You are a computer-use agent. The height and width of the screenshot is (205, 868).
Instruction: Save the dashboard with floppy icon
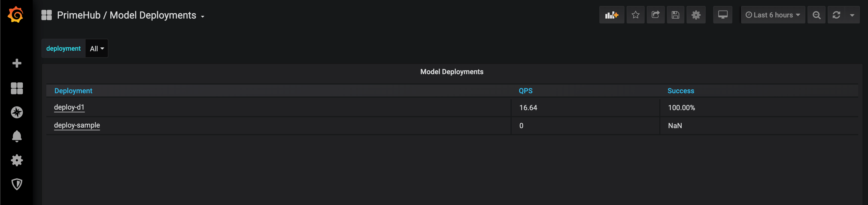pyautogui.click(x=675, y=15)
